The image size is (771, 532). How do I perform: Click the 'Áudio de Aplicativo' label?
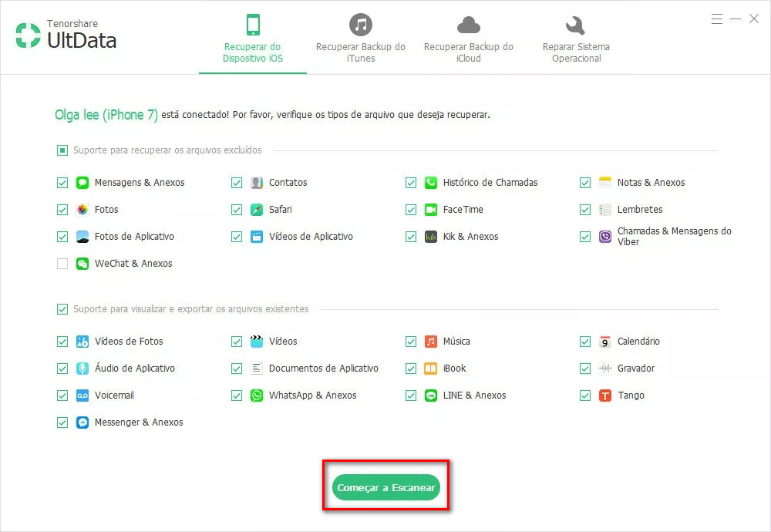135,369
